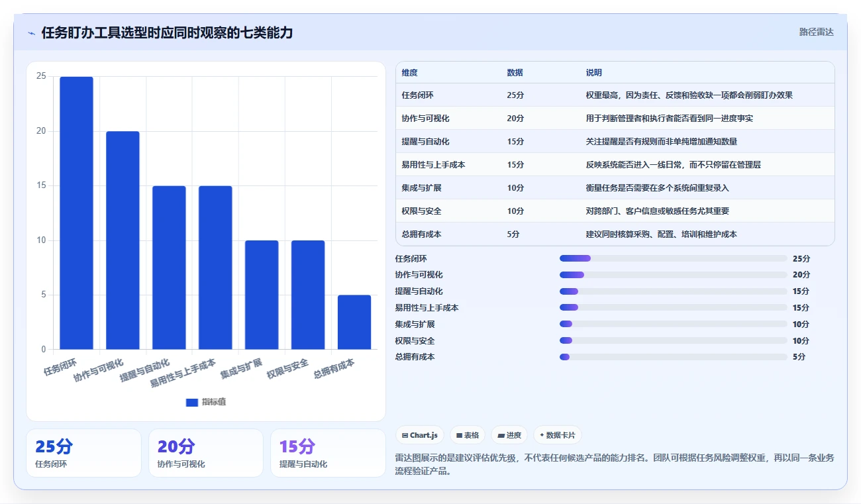Click 提醒与自动化 cell in the table
This screenshot has width=861, height=504.
point(426,142)
